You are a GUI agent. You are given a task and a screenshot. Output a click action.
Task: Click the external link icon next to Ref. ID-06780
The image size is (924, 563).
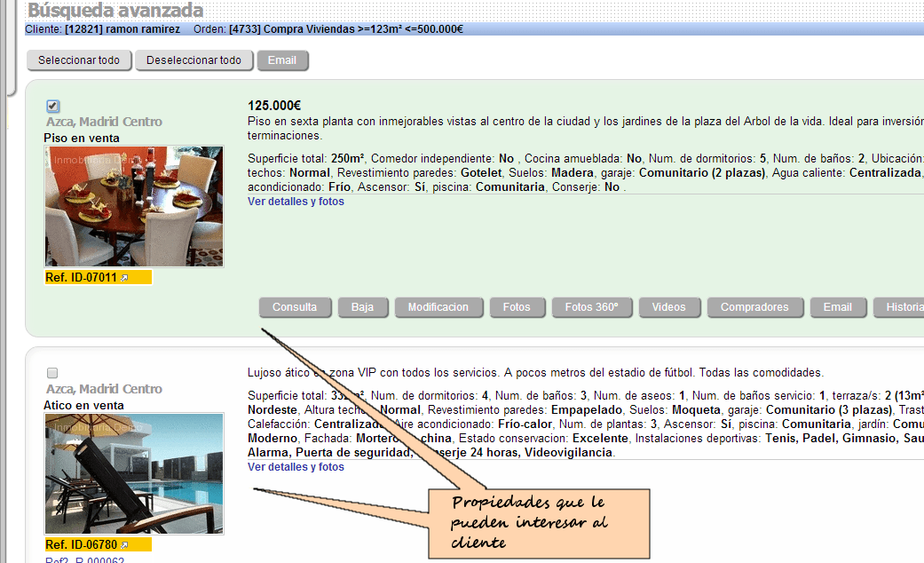click(x=124, y=545)
